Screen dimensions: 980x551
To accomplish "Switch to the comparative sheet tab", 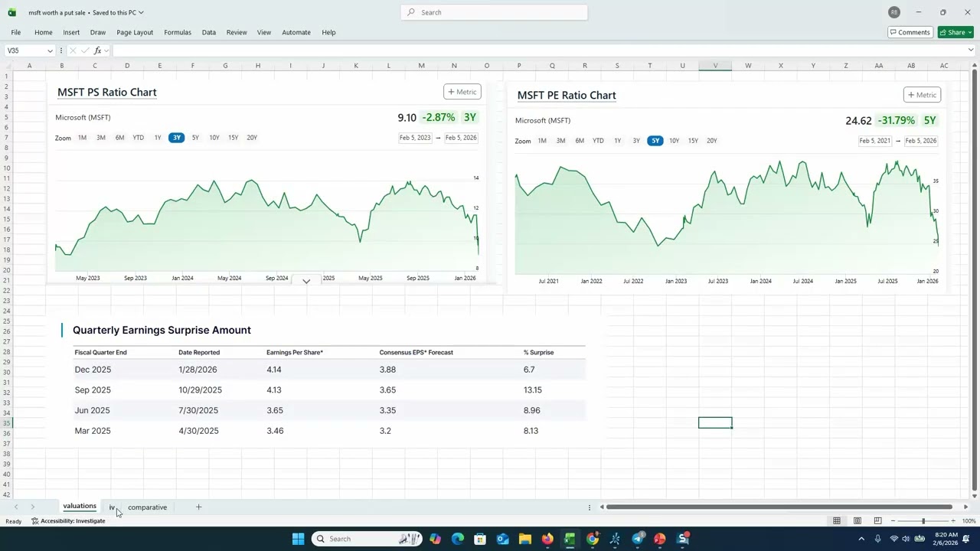I will click(x=147, y=507).
